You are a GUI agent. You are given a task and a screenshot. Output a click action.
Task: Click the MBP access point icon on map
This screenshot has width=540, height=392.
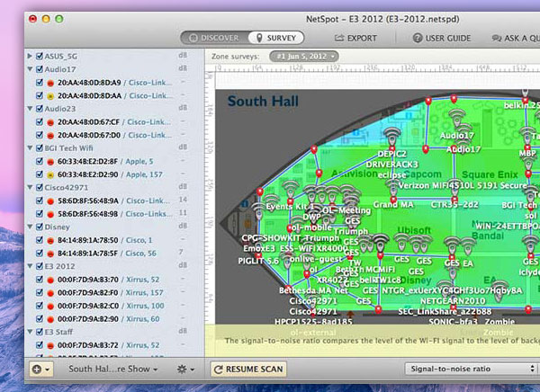point(527,136)
